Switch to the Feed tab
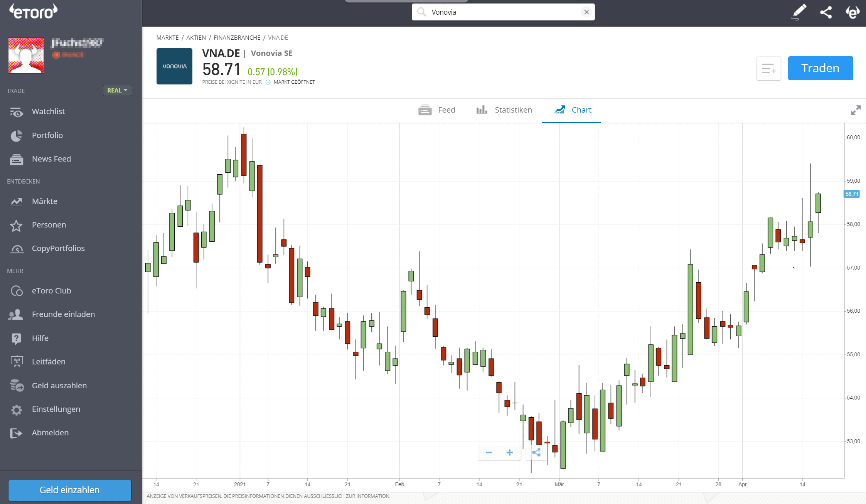This screenshot has width=866, height=504. click(437, 110)
